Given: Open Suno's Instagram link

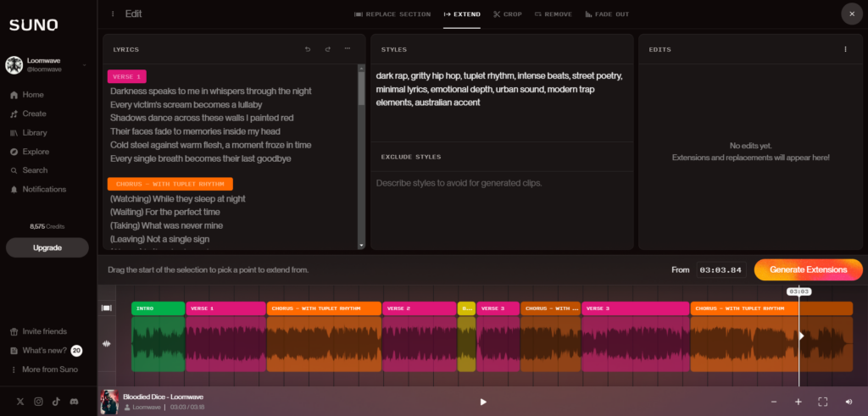Looking at the screenshot, I should coord(38,402).
